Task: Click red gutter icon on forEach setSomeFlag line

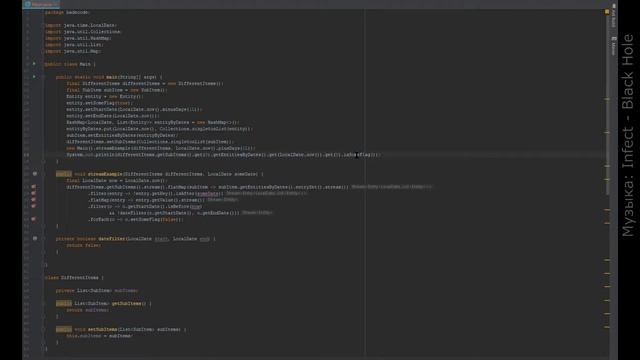Action: 33,220
